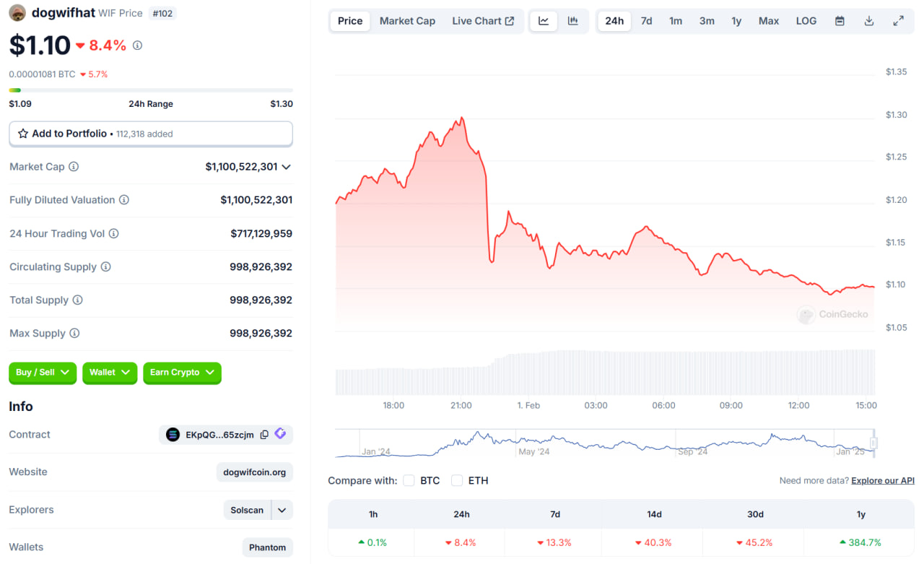924x564 pixels.
Task: Click the star icon in Add to Portfolio
Action: coord(23,134)
